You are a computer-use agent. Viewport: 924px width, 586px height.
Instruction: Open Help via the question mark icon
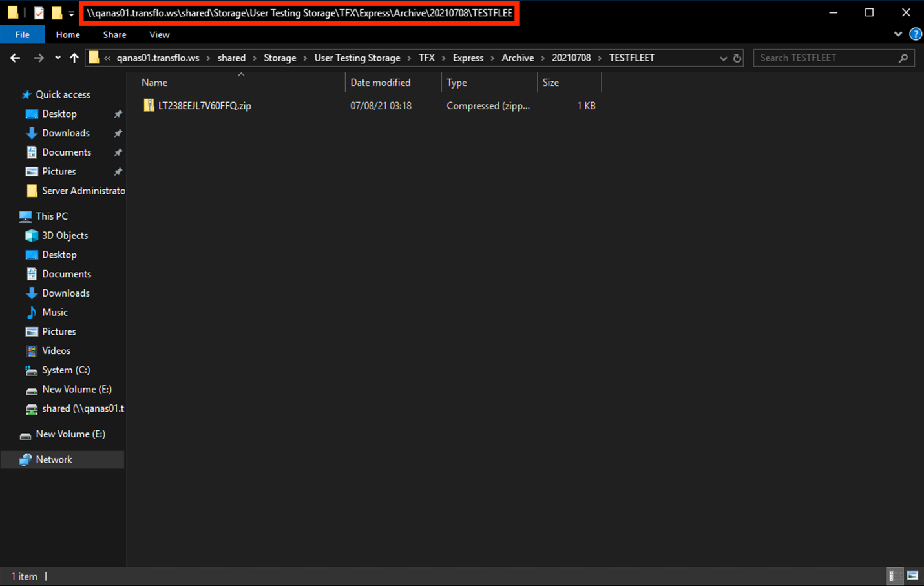tap(915, 34)
